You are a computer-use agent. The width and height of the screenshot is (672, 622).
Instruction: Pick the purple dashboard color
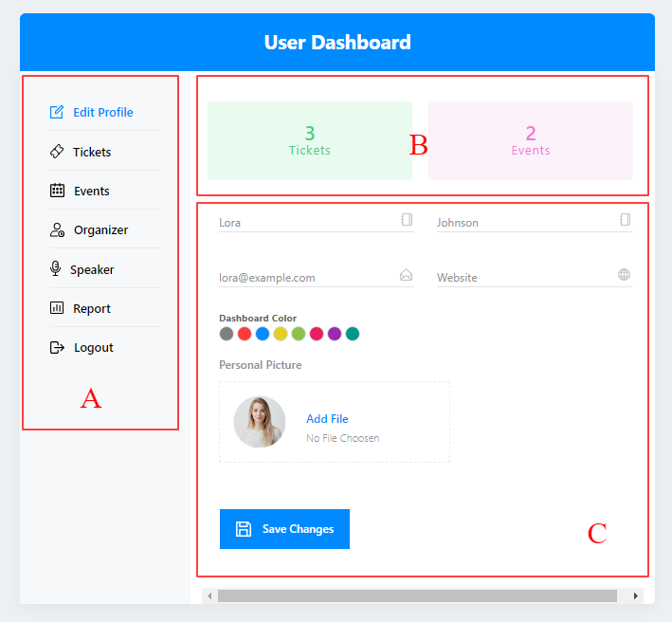point(335,334)
